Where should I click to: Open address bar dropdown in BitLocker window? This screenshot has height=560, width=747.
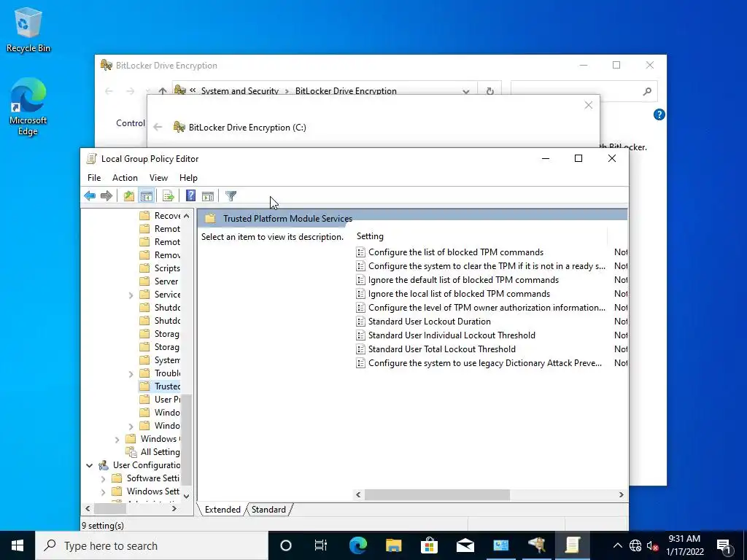click(x=466, y=91)
